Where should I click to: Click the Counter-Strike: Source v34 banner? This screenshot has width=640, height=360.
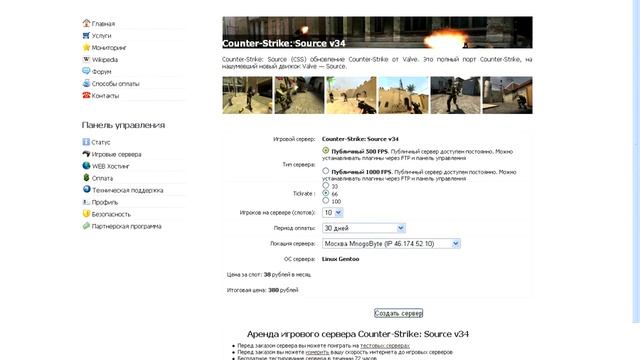pyautogui.click(x=377, y=32)
